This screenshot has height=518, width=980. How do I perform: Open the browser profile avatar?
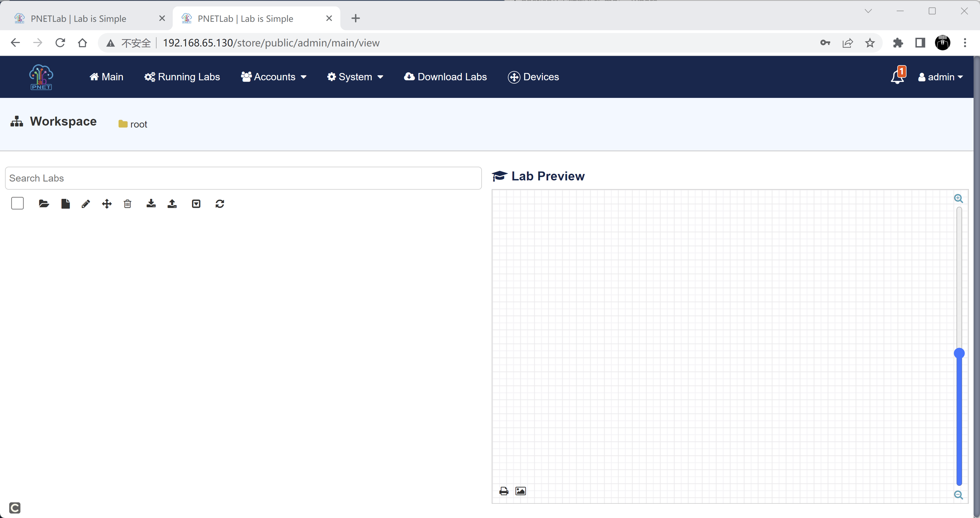pyautogui.click(x=942, y=43)
